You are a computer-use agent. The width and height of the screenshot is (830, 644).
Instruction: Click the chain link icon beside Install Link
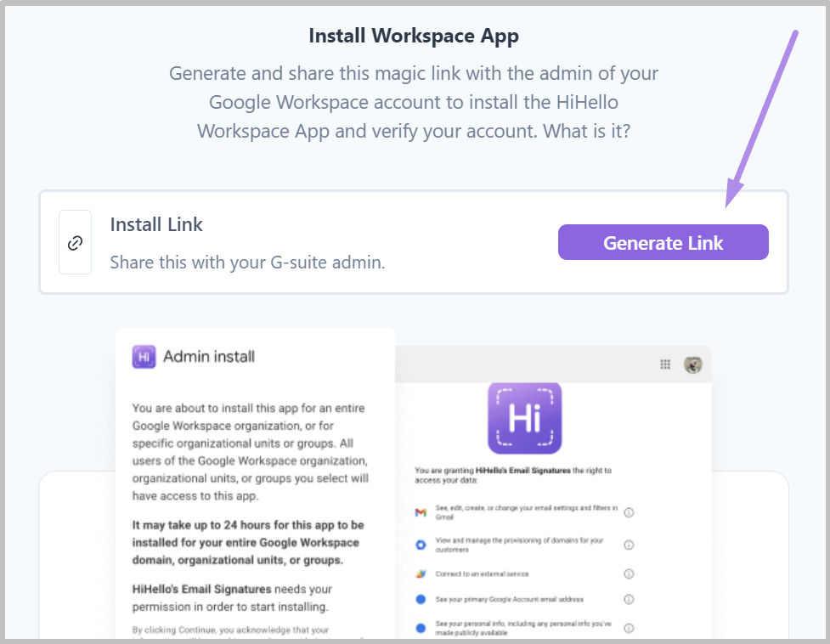pos(75,243)
